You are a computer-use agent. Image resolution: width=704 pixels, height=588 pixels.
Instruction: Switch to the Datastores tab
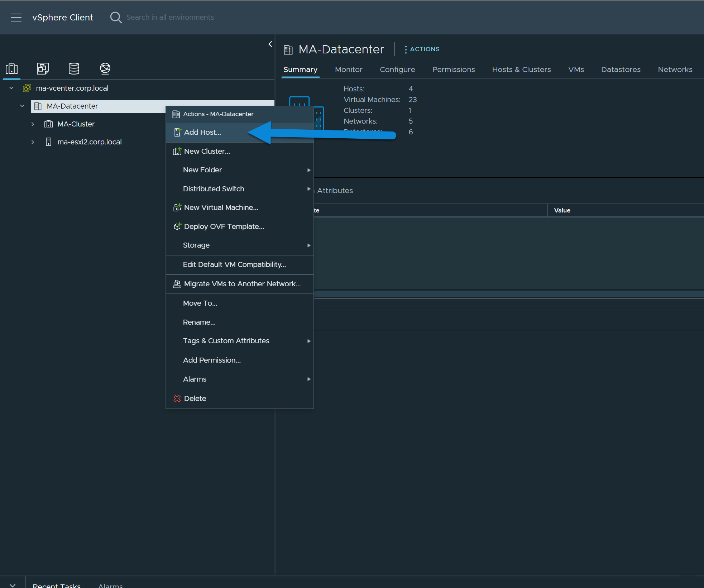point(621,70)
